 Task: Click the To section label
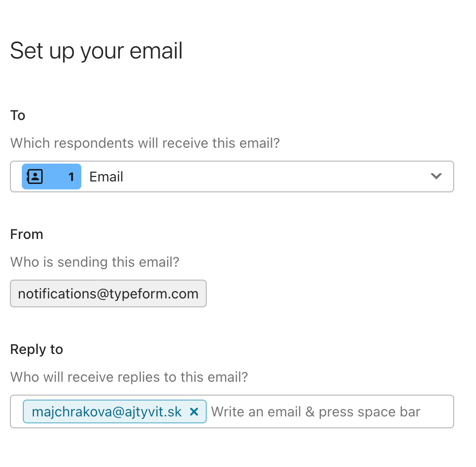[18, 116]
